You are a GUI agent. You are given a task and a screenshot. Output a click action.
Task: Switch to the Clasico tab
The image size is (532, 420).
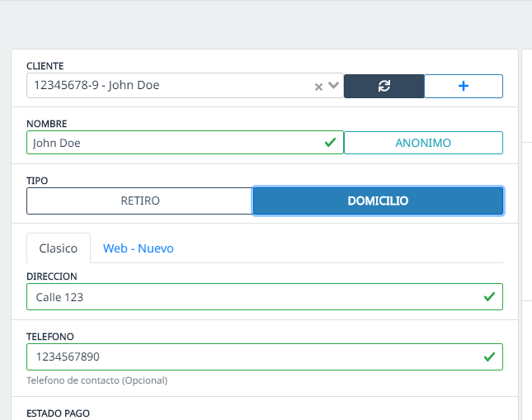click(59, 248)
